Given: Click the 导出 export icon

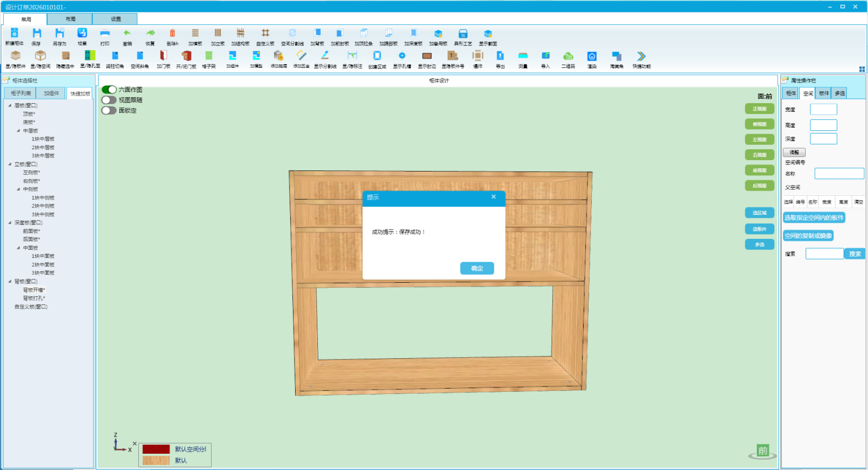Looking at the screenshot, I should coord(500,56).
